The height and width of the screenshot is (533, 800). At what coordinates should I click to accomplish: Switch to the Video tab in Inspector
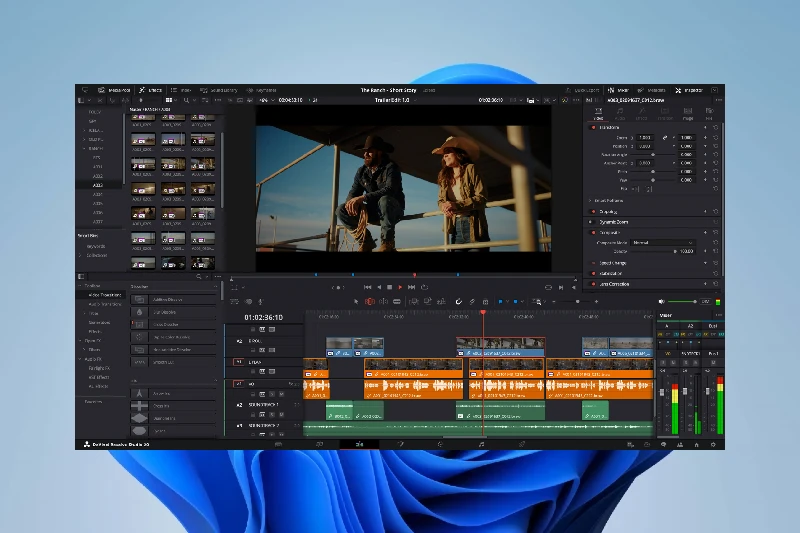pyautogui.click(x=598, y=114)
